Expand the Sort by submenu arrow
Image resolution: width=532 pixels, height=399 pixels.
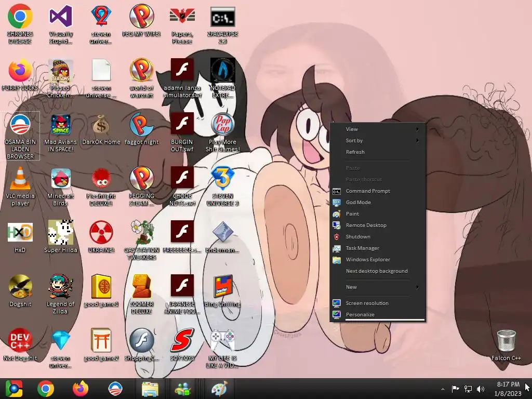point(417,141)
